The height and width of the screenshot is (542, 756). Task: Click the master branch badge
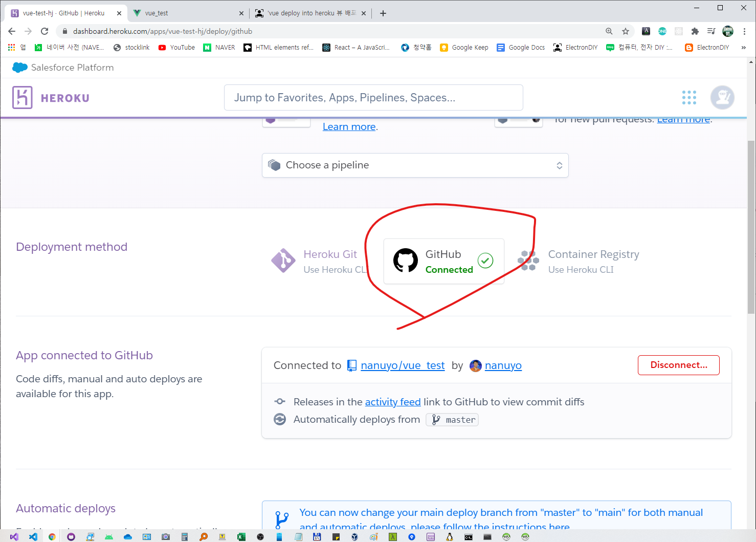point(452,420)
